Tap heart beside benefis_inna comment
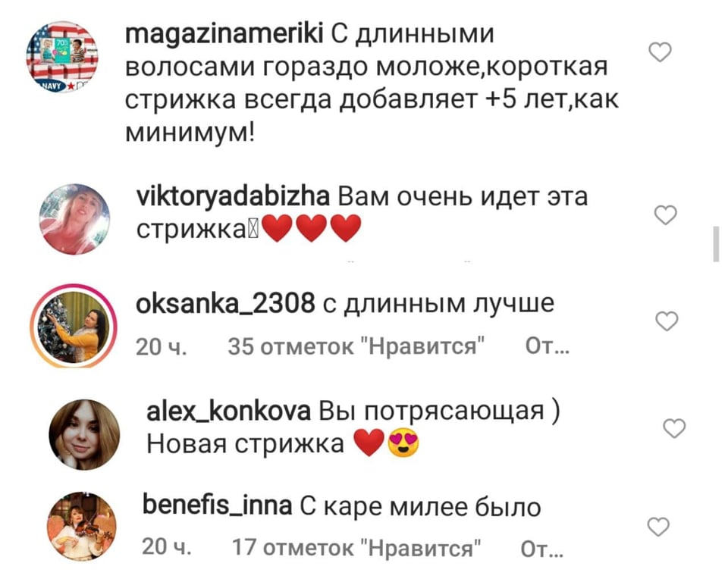This screenshot has height=582, width=728. [x=658, y=527]
